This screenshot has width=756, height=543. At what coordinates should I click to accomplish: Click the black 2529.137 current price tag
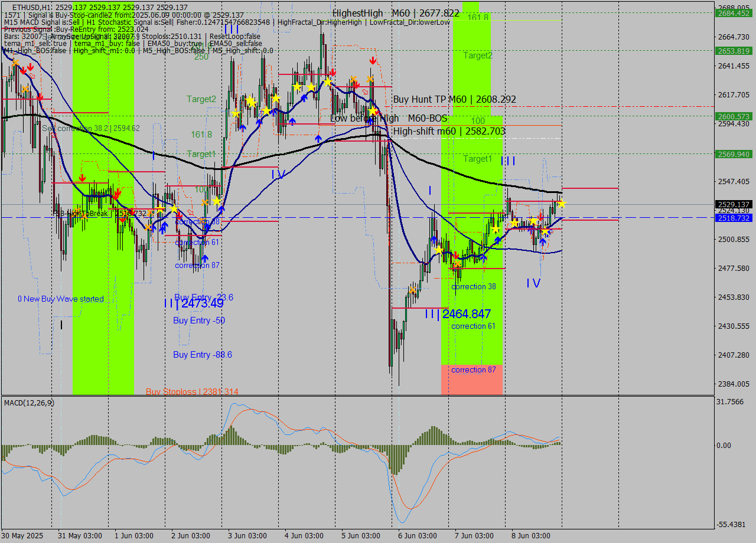click(x=734, y=205)
